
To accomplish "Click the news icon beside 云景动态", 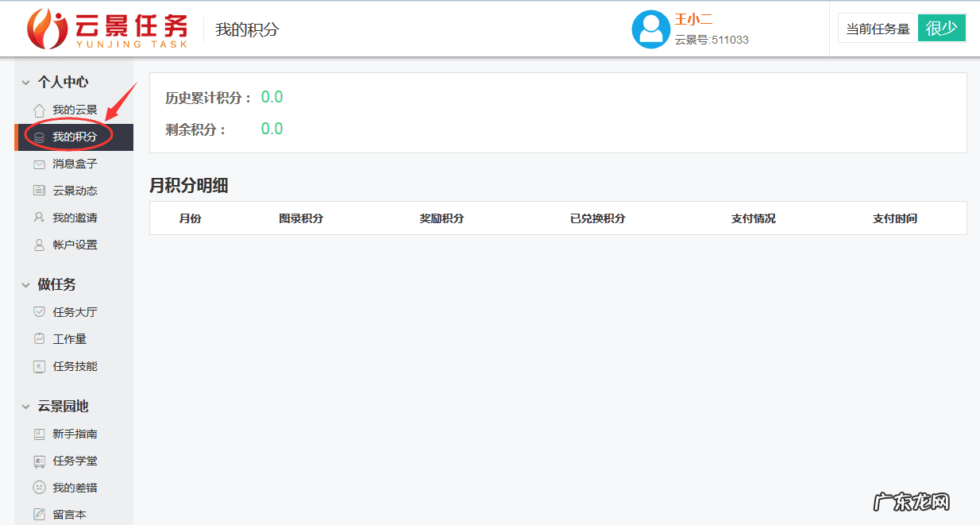I will coord(39,191).
